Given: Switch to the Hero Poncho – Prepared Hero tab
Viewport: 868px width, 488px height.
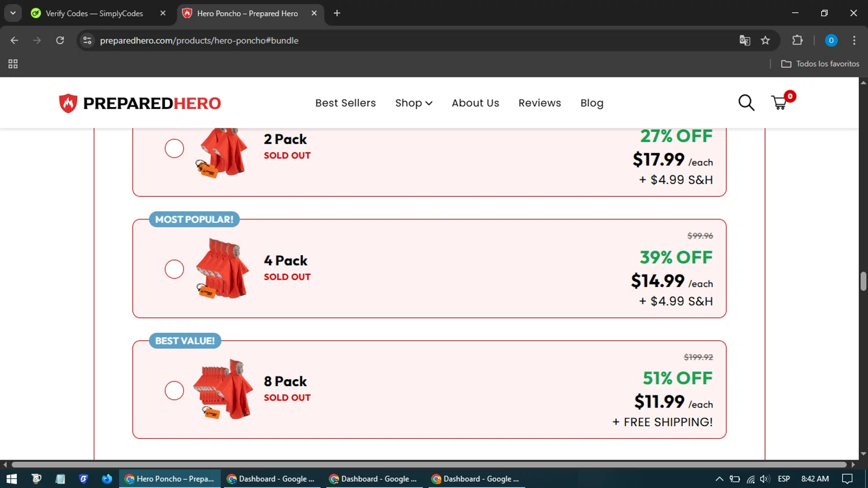Looking at the screenshot, I should pyautogui.click(x=249, y=13).
